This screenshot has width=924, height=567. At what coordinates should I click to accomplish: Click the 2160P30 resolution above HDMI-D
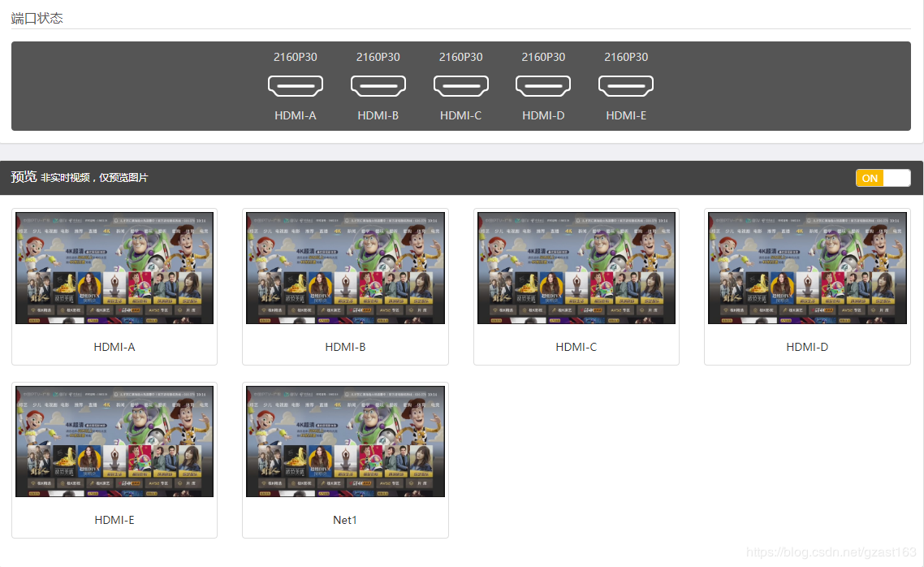pyautogui.click(x=543, y=57)
